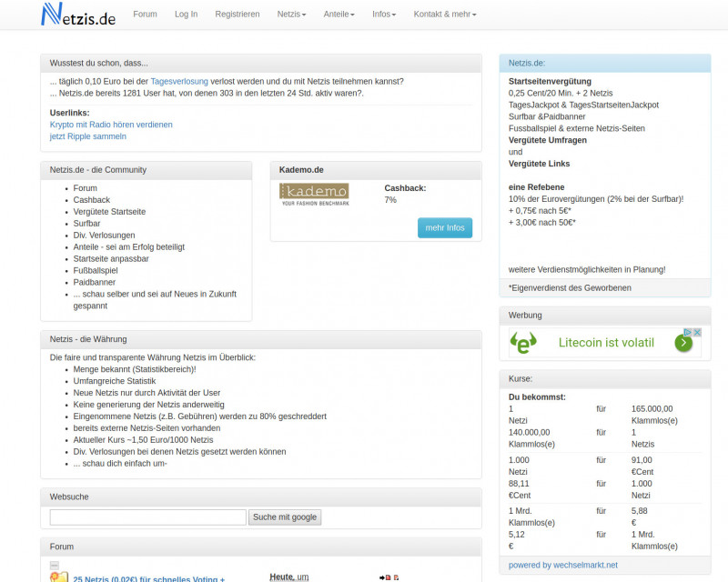This screenshot has height=582, width=728.
Task: Click the 'mehr Infos' button
Action: point(445,227)
